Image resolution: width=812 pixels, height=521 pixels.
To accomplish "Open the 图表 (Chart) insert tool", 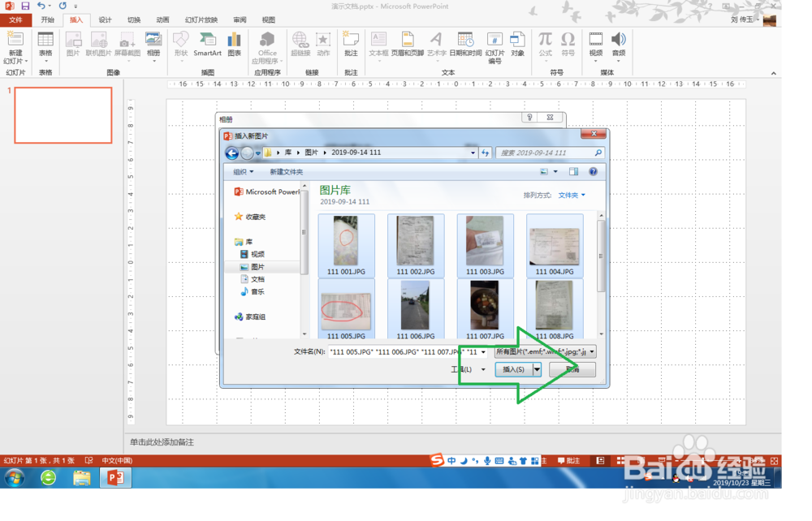I will 233,45.
